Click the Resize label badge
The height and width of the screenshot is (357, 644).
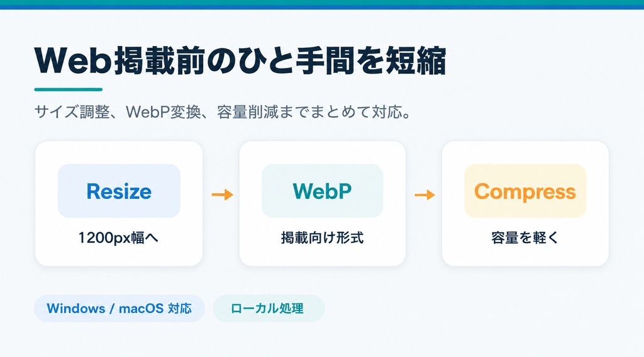click(119, 191)
